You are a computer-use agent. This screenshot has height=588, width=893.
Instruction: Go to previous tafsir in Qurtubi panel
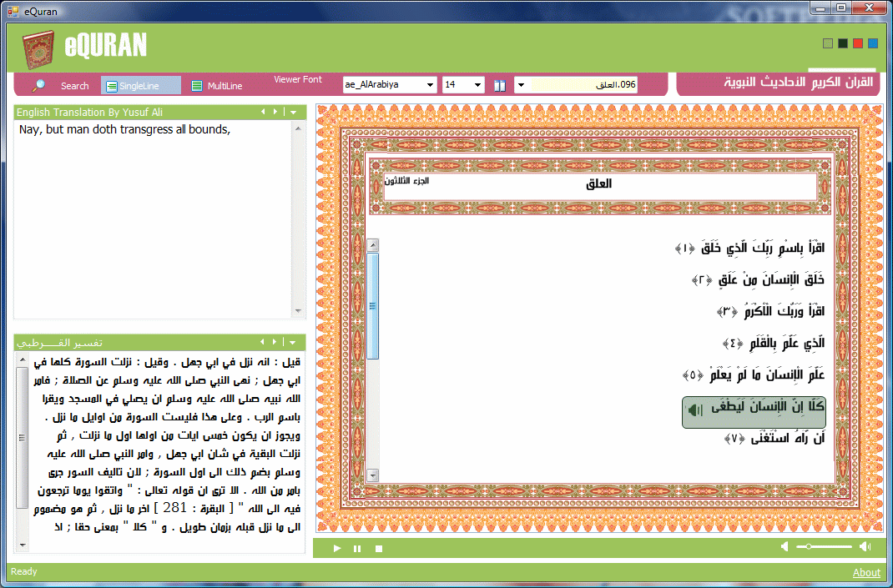pyautogui.click(x=262, y=342)
